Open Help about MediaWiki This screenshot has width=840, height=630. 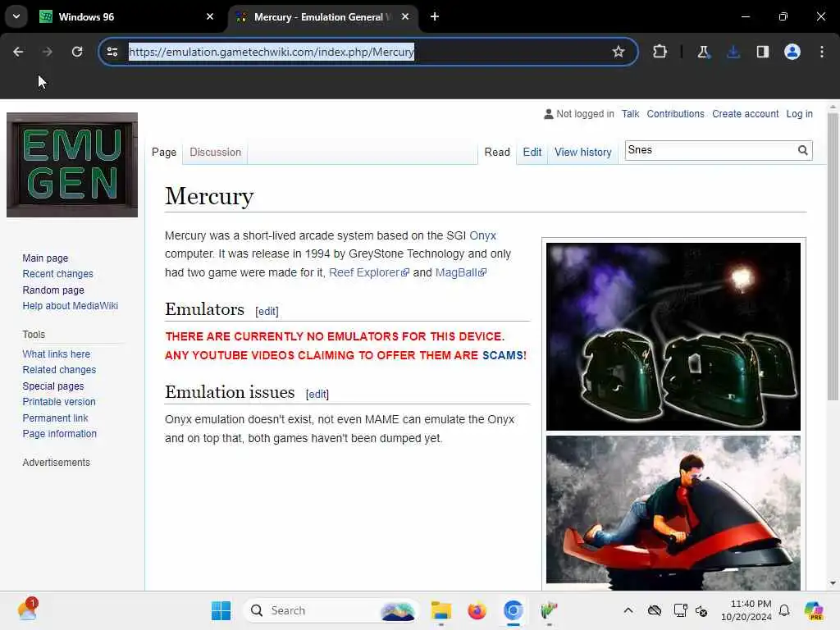[71, 306]
